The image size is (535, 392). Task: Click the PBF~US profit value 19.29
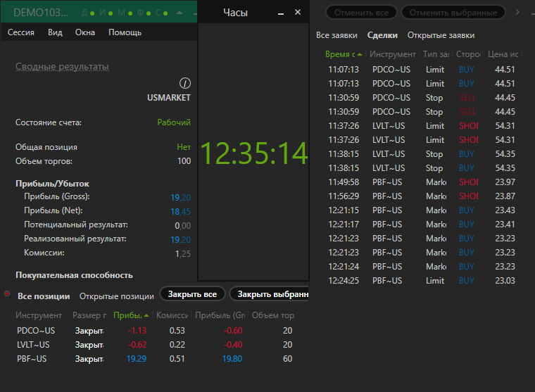(136, 358)
